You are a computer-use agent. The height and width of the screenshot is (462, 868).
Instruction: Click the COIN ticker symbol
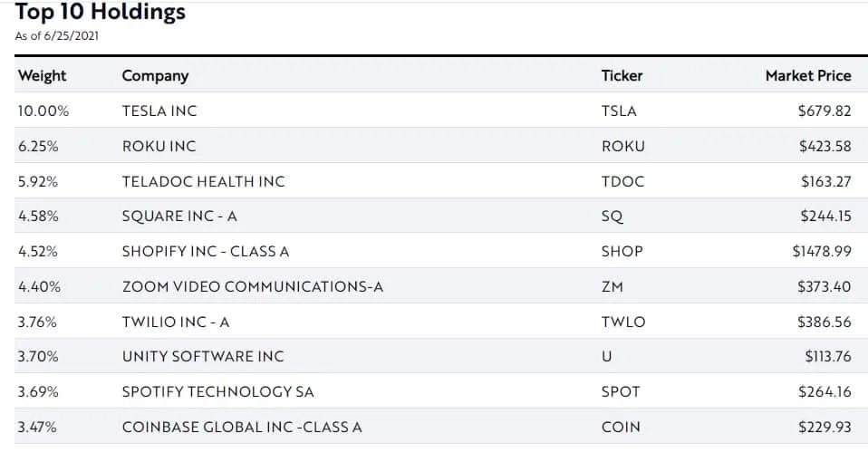click(x=621, y=428)
